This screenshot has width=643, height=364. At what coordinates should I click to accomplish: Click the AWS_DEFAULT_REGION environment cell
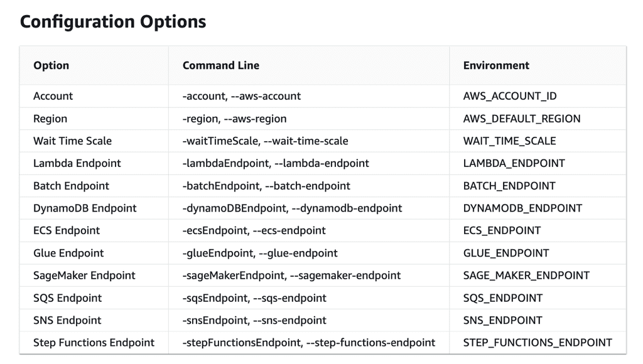[x=522, y=119]
